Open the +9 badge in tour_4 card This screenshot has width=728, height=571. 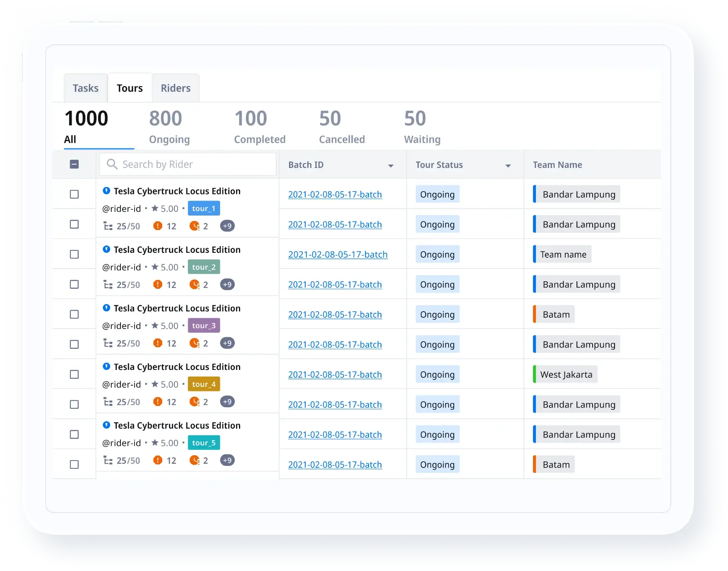tap(227, 402)
